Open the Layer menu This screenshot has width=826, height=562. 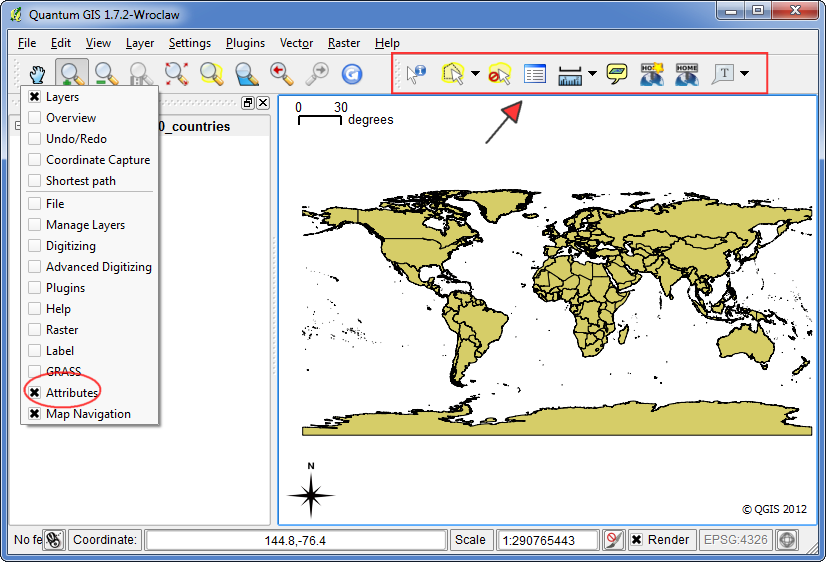click(x=140, y=43)
